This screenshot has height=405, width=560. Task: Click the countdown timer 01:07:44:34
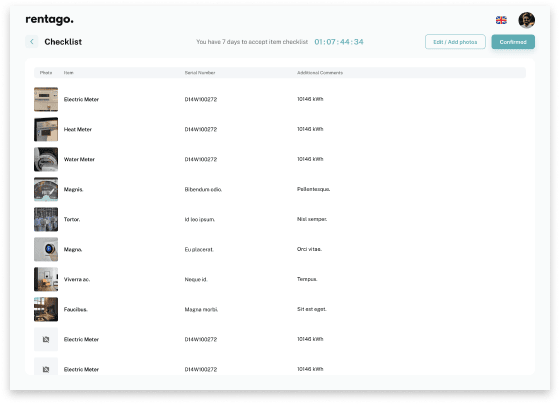(339, 42)
